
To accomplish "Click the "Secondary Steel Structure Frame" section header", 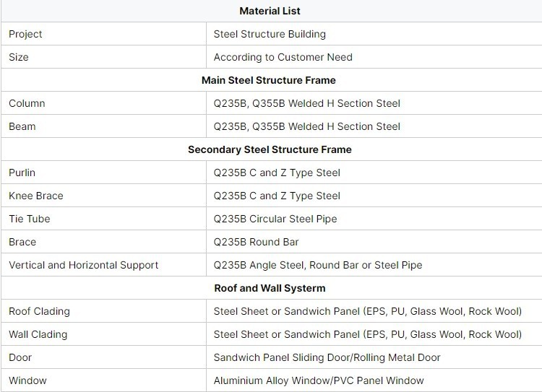I will click(x=270, y=149).
